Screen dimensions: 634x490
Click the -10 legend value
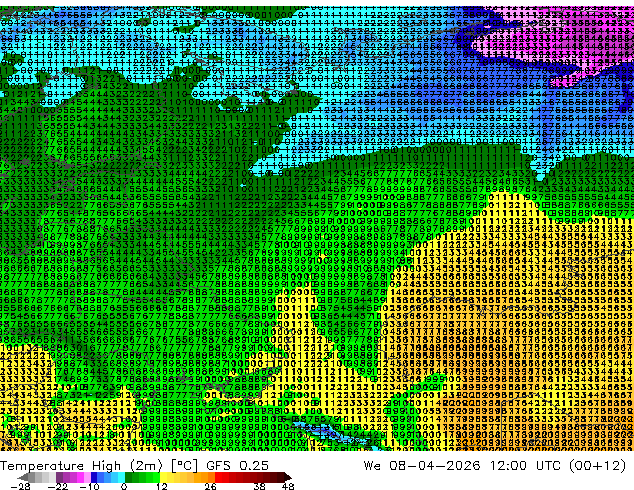(x=89, y=486)
